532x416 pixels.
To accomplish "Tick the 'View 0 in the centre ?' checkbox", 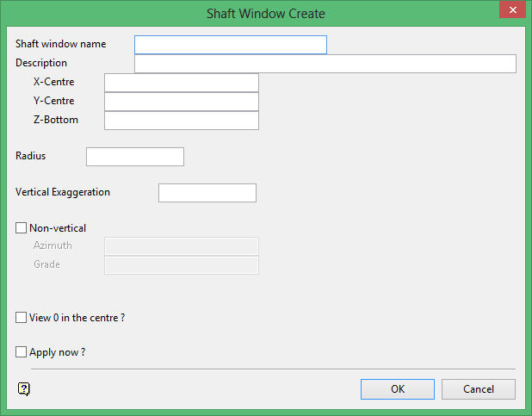I will coord(22,318).
